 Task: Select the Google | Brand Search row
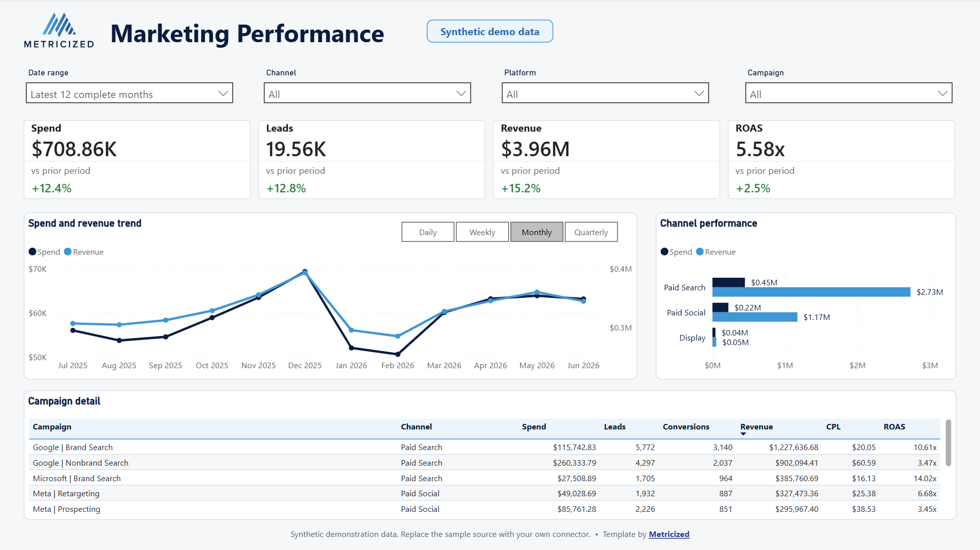click(484, 447)
